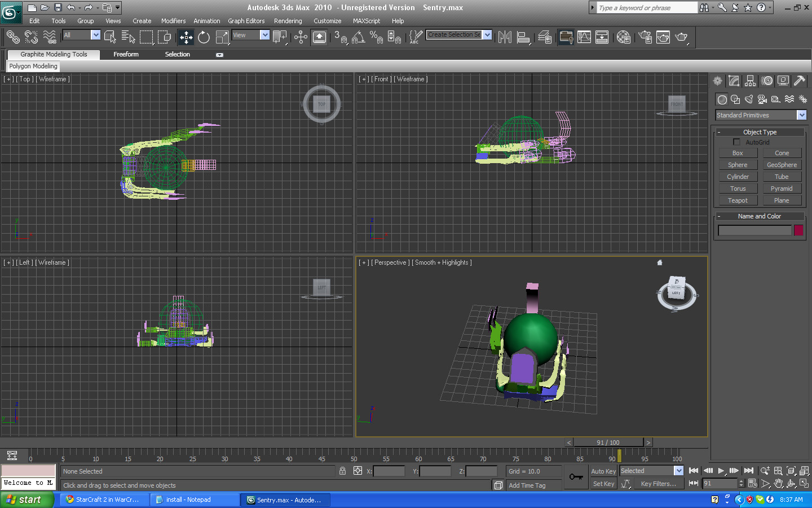Screen dimensions: 812x508
Task: Go to start of animation
Action: [694, 471]
